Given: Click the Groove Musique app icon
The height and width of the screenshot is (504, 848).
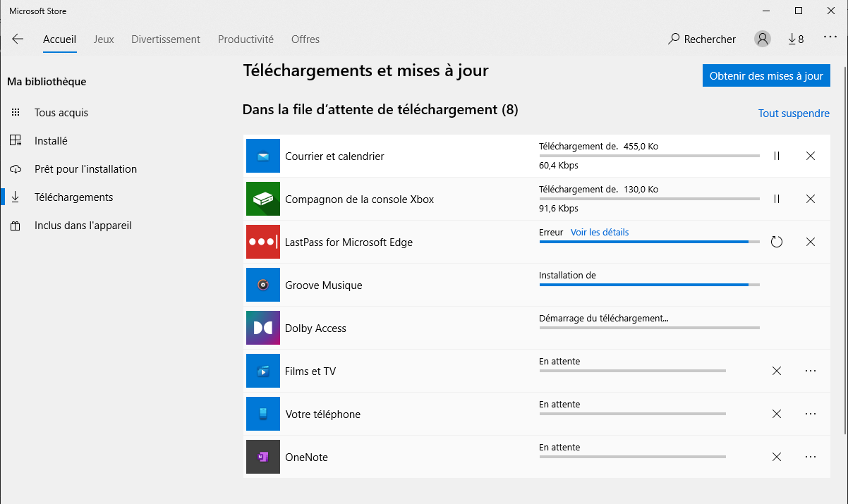Looking at the screenshot, I should [263, 285].
